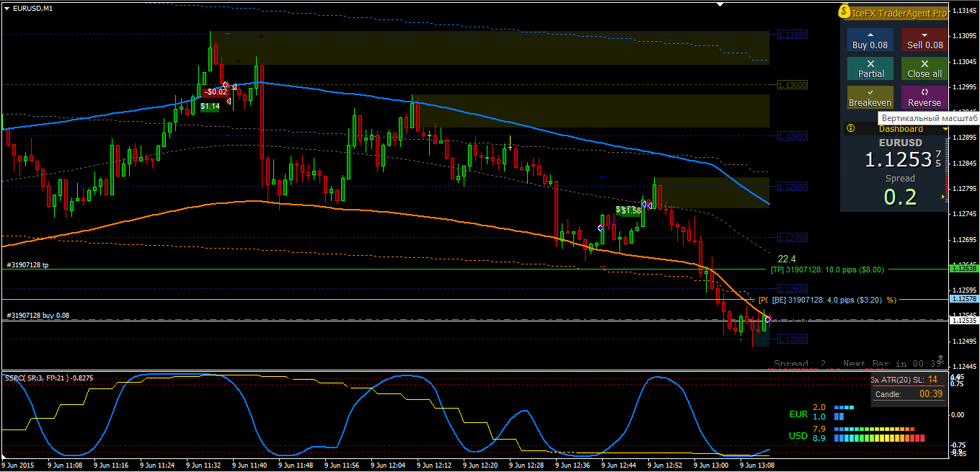Click the 3x ATR(20) SL: 14 readout
The height and width of the screenshot is (472, 980).
tap(904, 380)
